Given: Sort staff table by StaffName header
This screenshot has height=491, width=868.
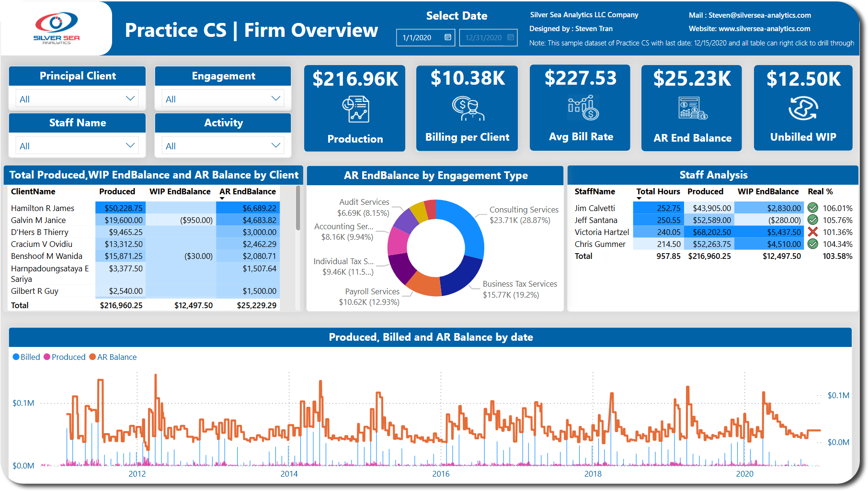Looking at the screenshot, I should [595, 191].
